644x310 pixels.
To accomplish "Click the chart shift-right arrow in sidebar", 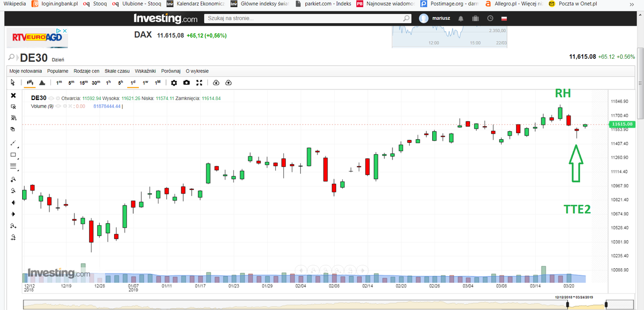I will (13, 214).
